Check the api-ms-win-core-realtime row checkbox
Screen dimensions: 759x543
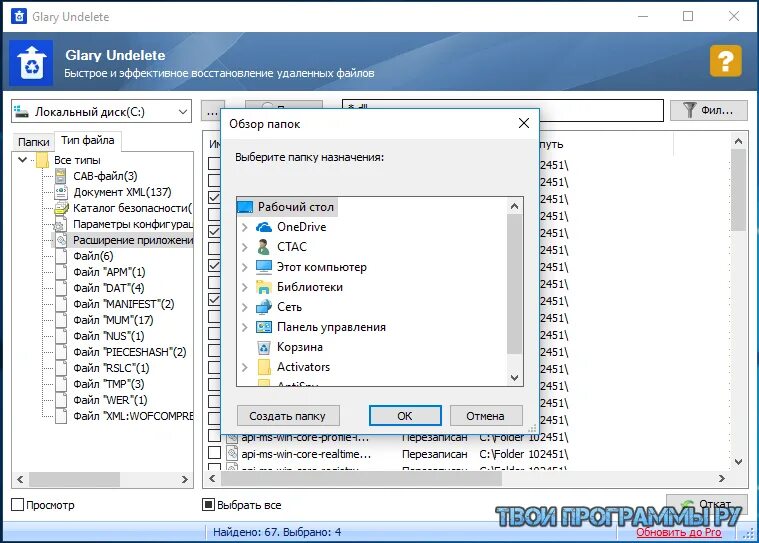[x=214, y=453]
